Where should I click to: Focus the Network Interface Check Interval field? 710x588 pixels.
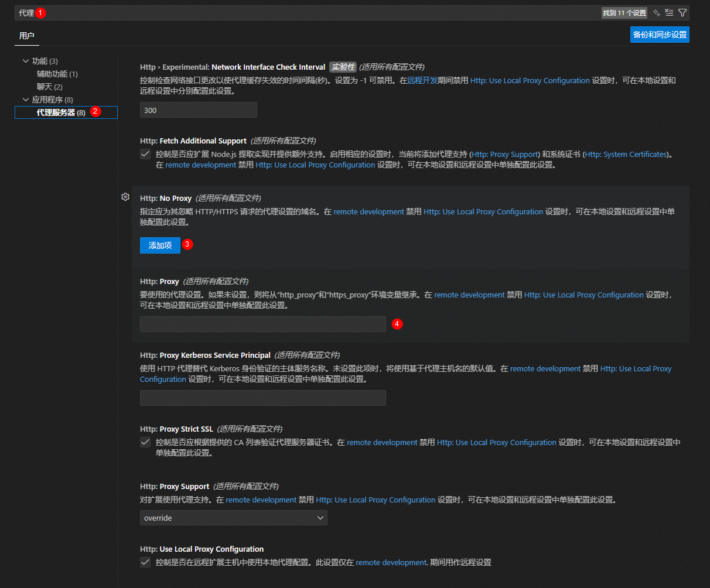(x=198, y=110)
